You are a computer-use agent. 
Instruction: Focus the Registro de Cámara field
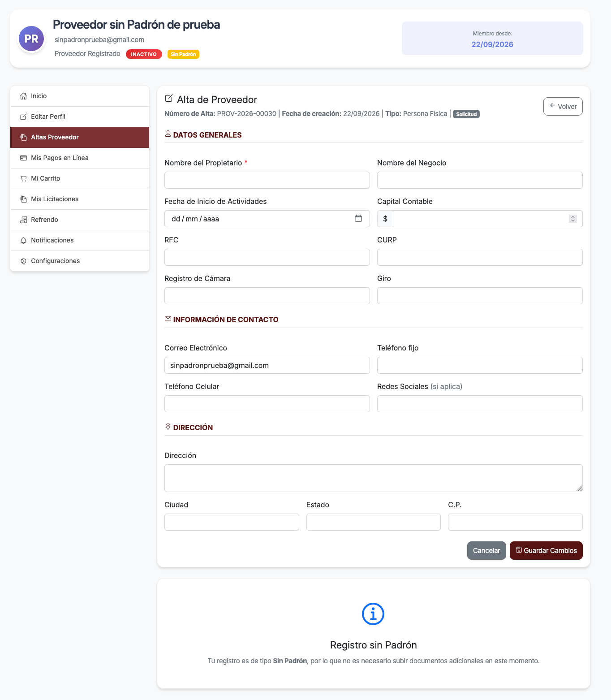(x=267, y=296)
